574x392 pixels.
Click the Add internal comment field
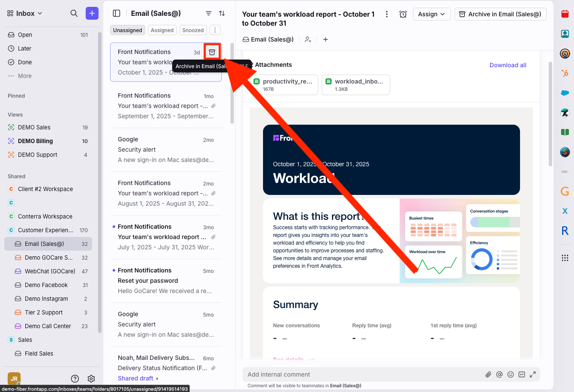click(x=364, y=374)
